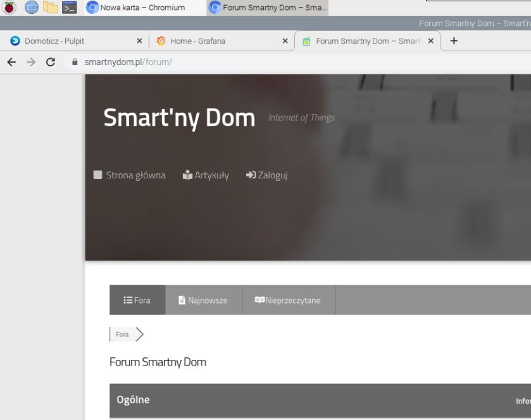Show Nieprzeczytane topics
The width and height of the screenshot is (531, 420).
pos(289,300)
